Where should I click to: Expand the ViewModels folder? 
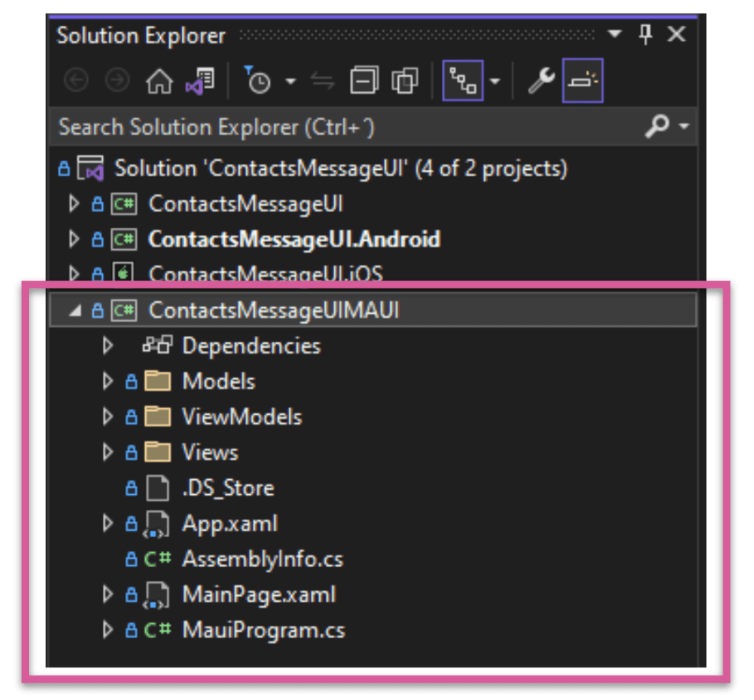(107, 417)
